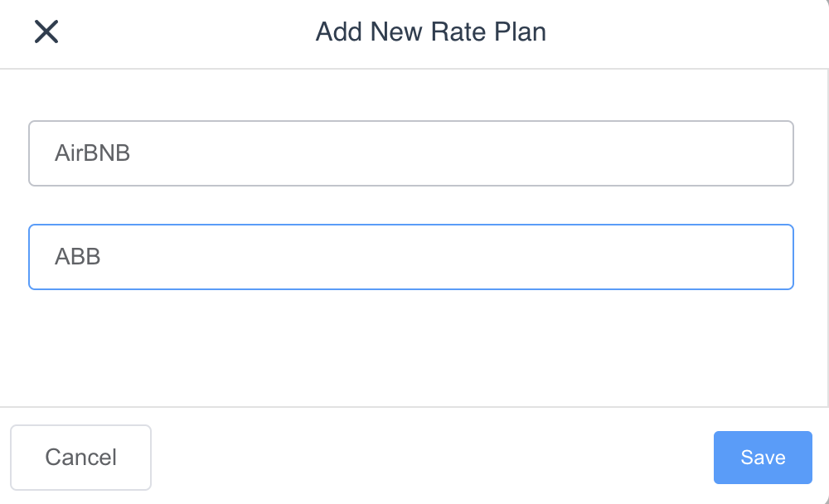
Task: Click the Add New Rate Plan title
Action: [x=430, y=32]
